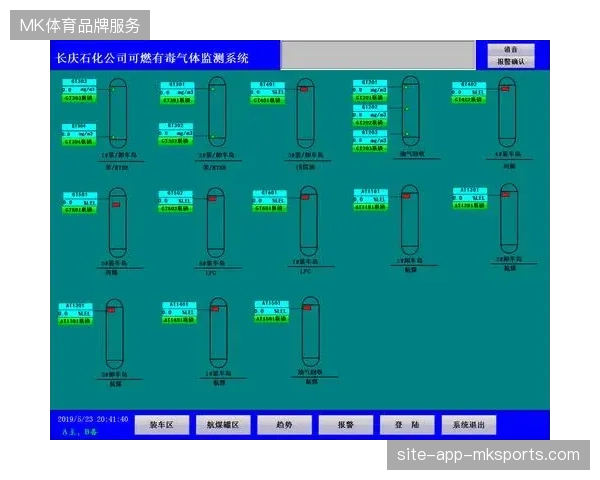Screen dimensions: 600x480
Task: Switch to the 航煤罐区 tank area view
Action: pos(223,424)
